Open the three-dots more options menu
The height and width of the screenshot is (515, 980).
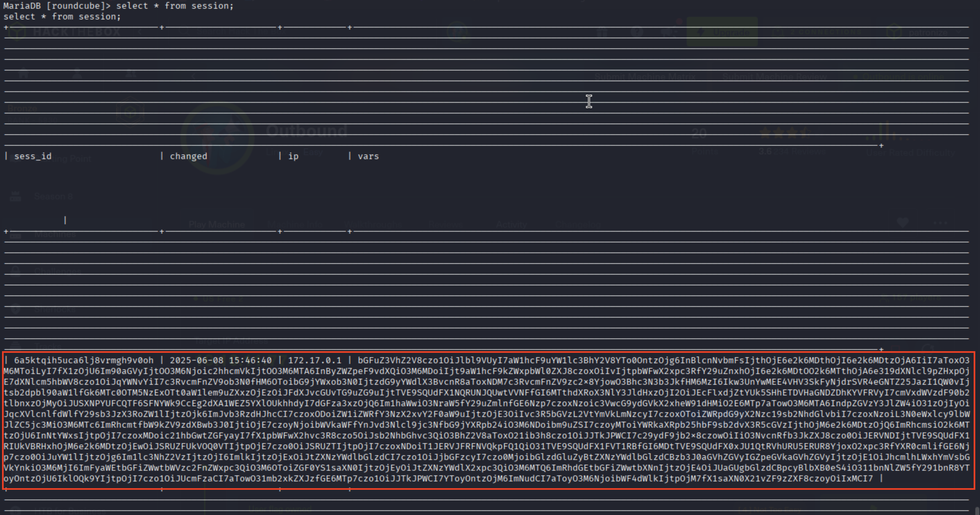[940, 223]
